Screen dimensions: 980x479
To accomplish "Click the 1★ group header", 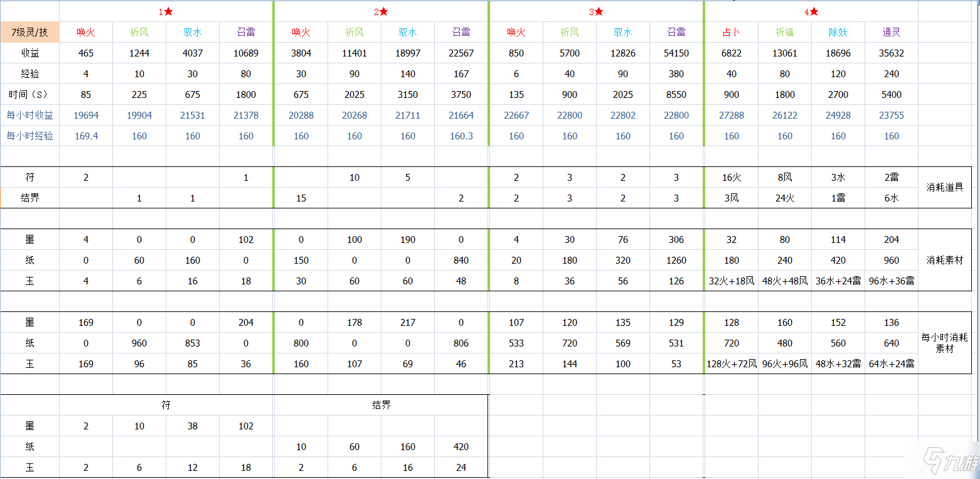I will pyautogui.click(x=166, y=12).
